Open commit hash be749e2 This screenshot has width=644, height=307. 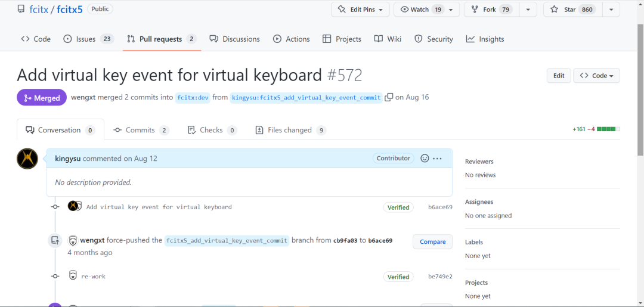tap(440, 277)
